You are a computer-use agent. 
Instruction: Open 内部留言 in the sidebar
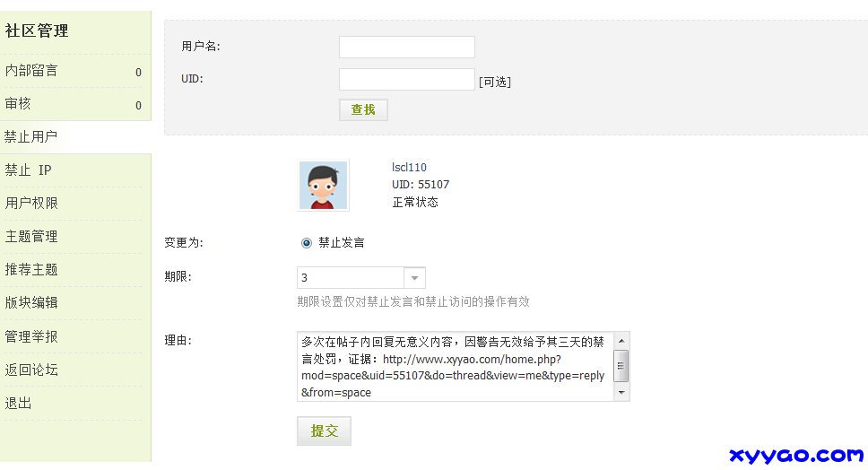click(31, 70)
